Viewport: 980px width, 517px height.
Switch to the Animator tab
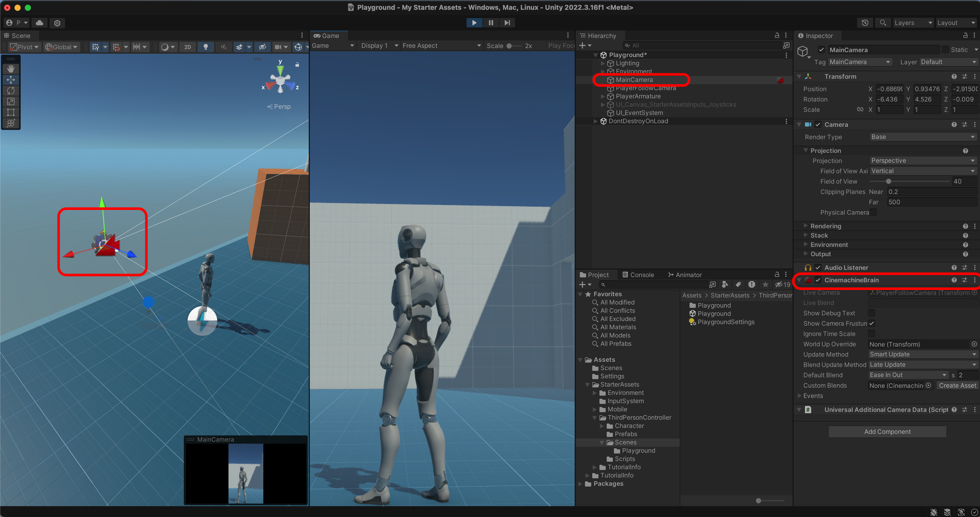click(685, 275)
